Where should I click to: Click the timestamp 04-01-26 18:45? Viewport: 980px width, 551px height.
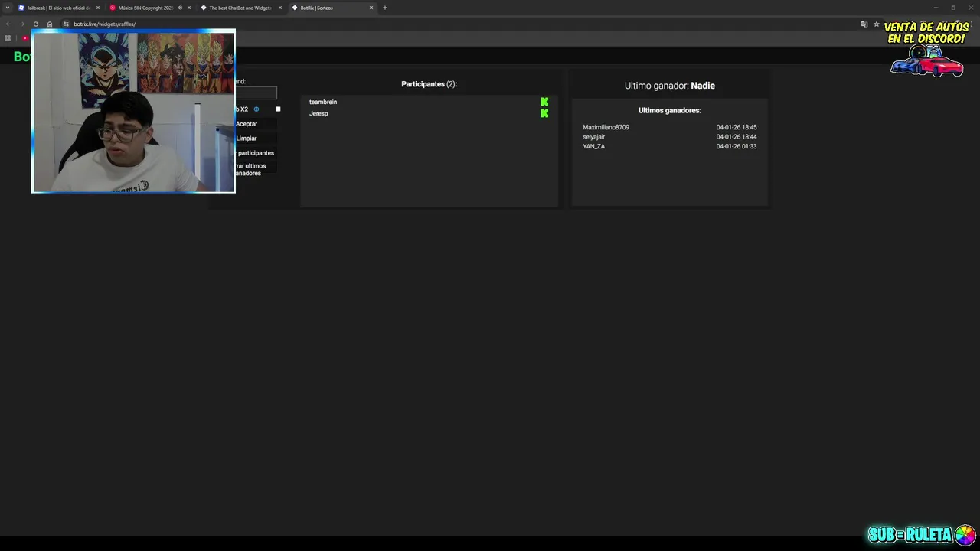coord(737,127)
